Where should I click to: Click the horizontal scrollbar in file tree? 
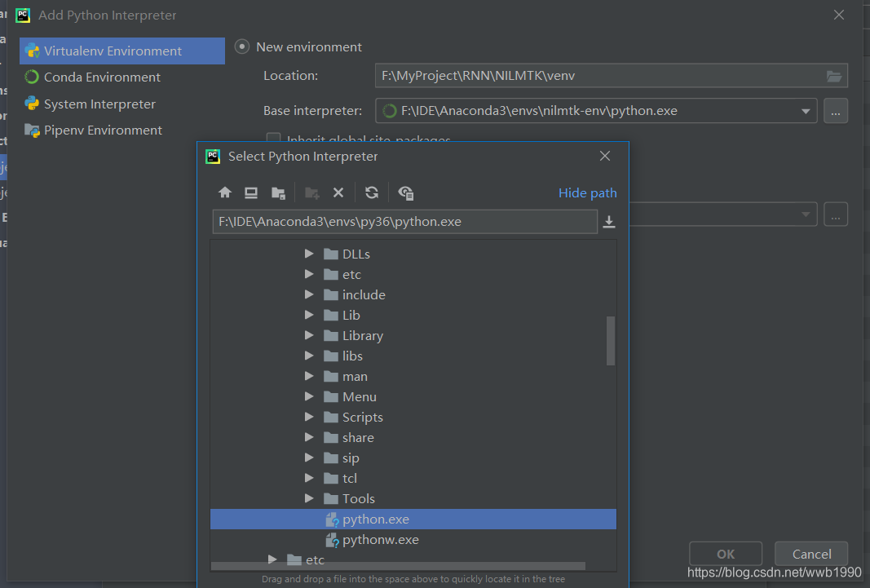pyautogui.click(x=398, y=566)
